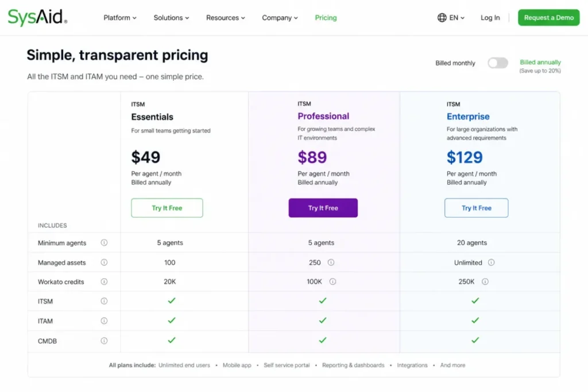
Task: Expand the Company menu
Action: tap(280, 18)
